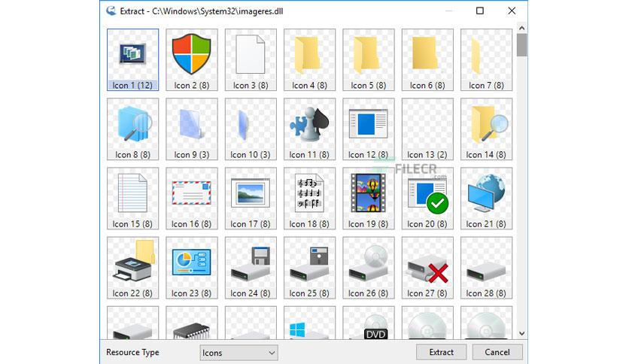Select Icon 12 window layout

tap(369, 129)
